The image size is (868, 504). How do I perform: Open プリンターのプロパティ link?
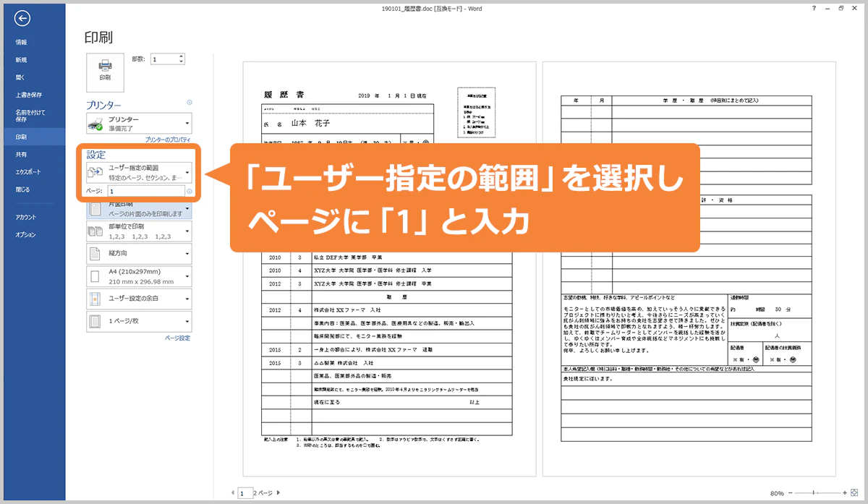[x=168, y=139]
